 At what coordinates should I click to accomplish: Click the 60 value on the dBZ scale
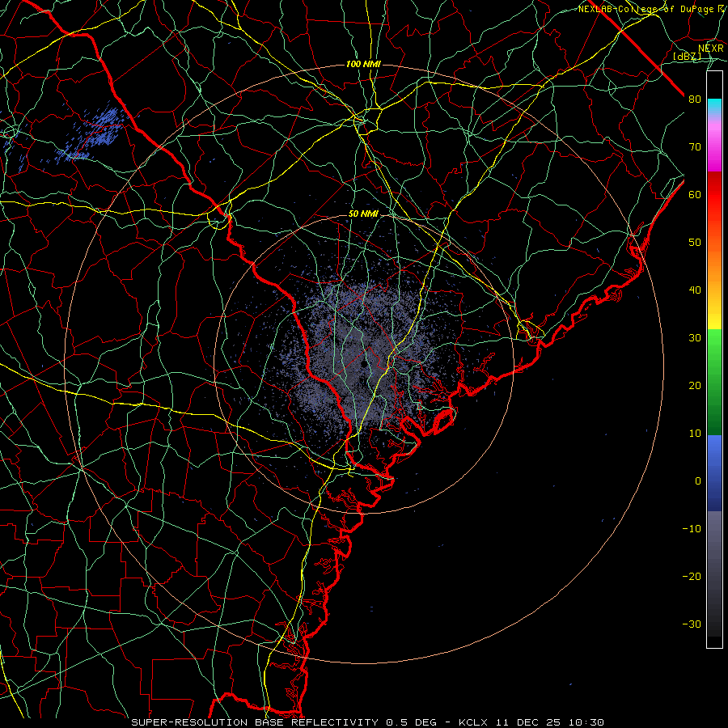click(695, 195)
